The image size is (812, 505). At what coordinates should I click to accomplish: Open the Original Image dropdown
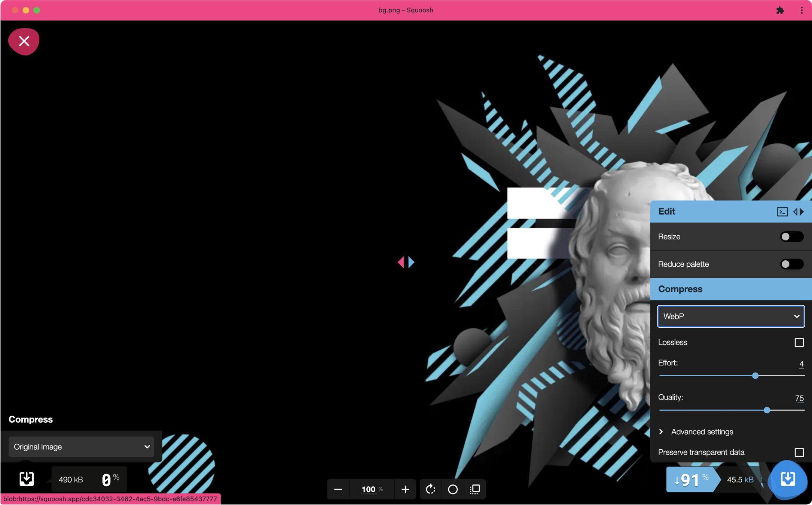point(81,447)
